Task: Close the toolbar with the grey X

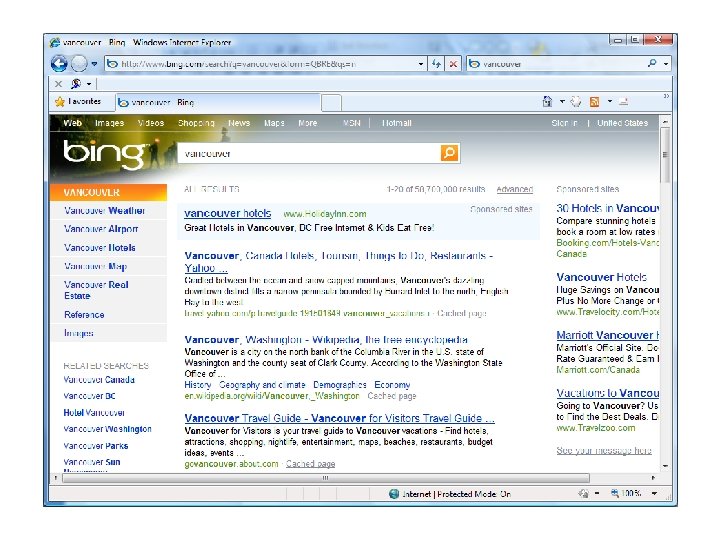Action: tap(58, 84)
